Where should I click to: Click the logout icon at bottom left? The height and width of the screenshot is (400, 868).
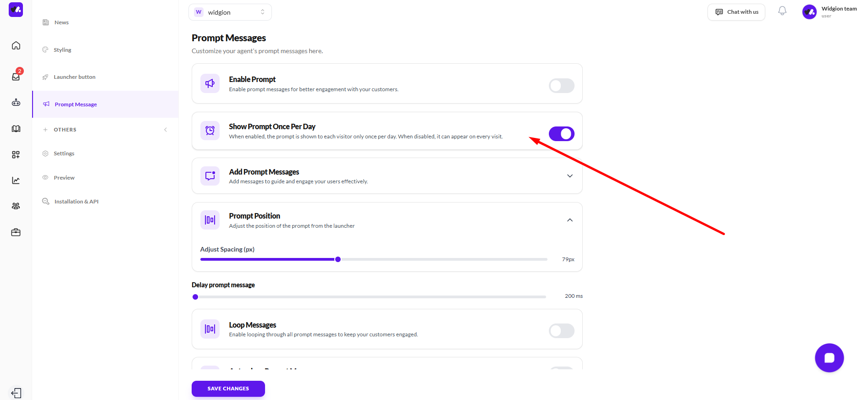coord(16,393)
